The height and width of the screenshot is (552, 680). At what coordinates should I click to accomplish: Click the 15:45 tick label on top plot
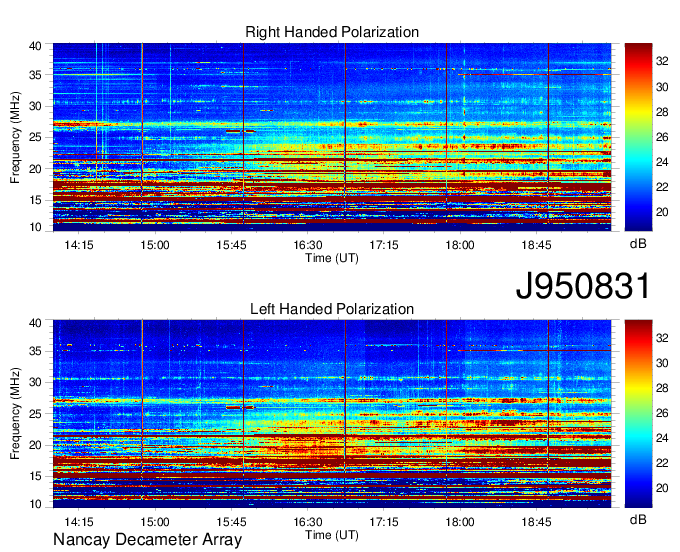(x=231, y=245)
